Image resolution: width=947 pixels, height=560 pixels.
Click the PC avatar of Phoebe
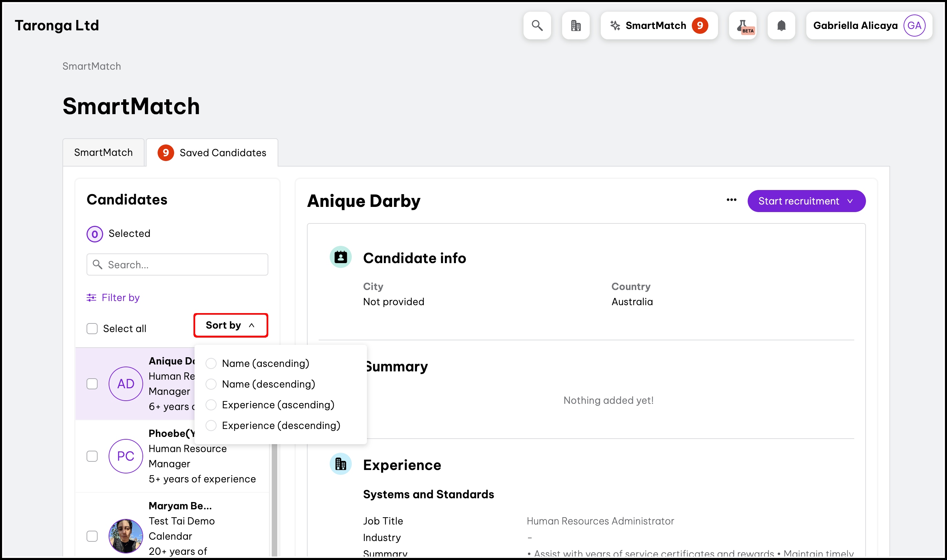click(x=126, y=456)
